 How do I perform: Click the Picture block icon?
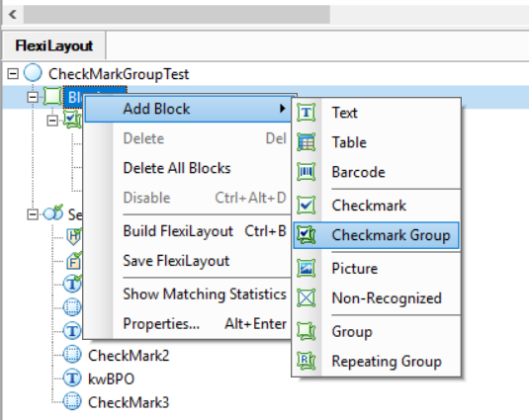(306, 269)
